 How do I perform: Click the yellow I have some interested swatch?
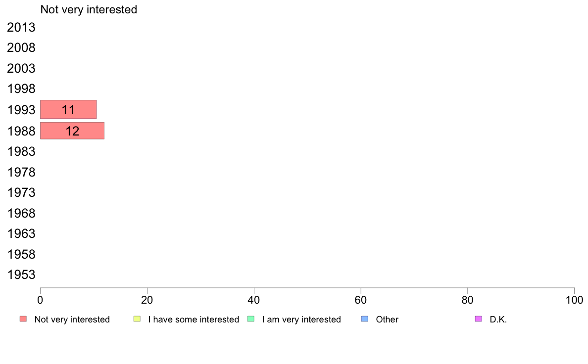point(137,319)
